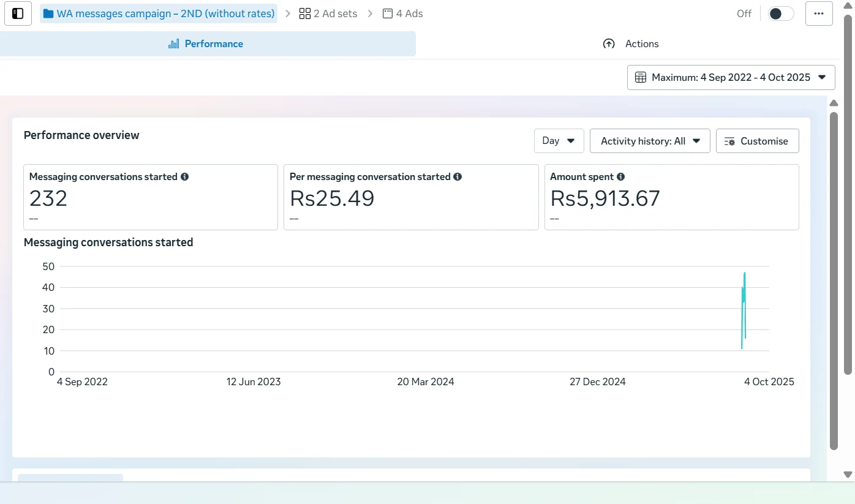
Task: Click the scroll down arrow on scrollbar
Action: click(848, 475)
